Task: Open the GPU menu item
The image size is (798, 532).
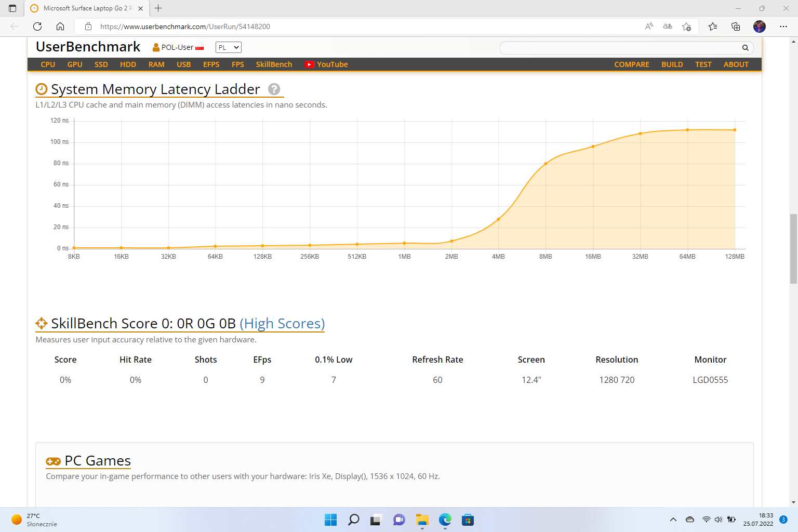Action: (x=75, y=64)
